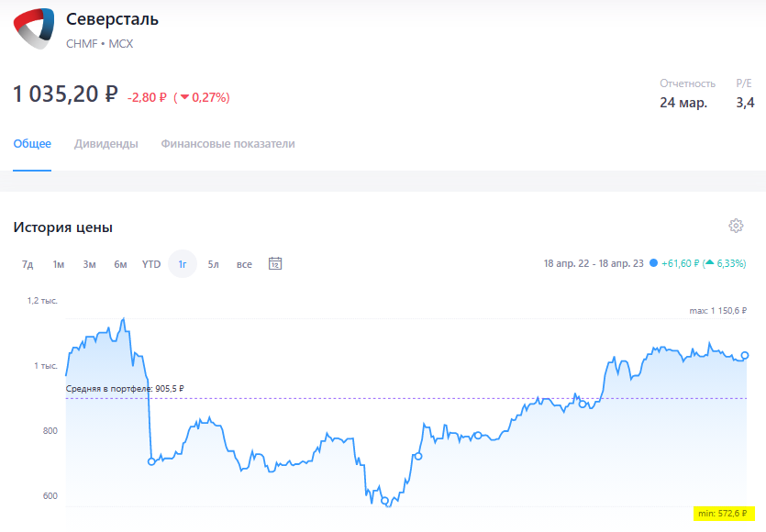Open chart settings gear icon
This screenshot has width=766, height=532.
point(736,226)
